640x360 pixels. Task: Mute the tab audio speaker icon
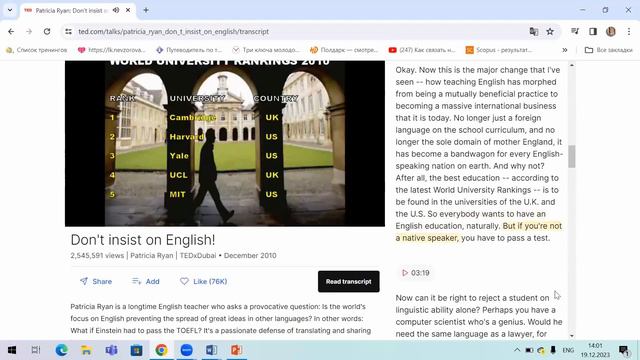point(116,10)
